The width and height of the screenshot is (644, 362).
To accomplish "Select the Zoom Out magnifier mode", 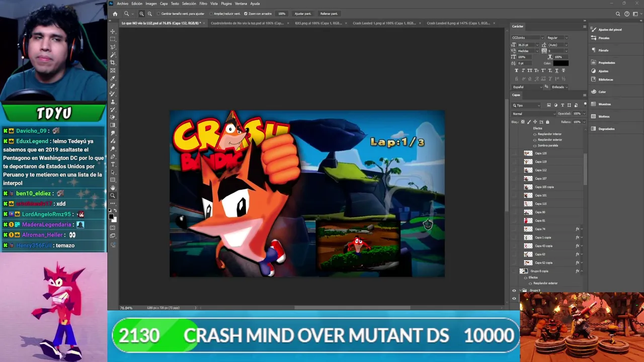I will (x=149, y=14).
